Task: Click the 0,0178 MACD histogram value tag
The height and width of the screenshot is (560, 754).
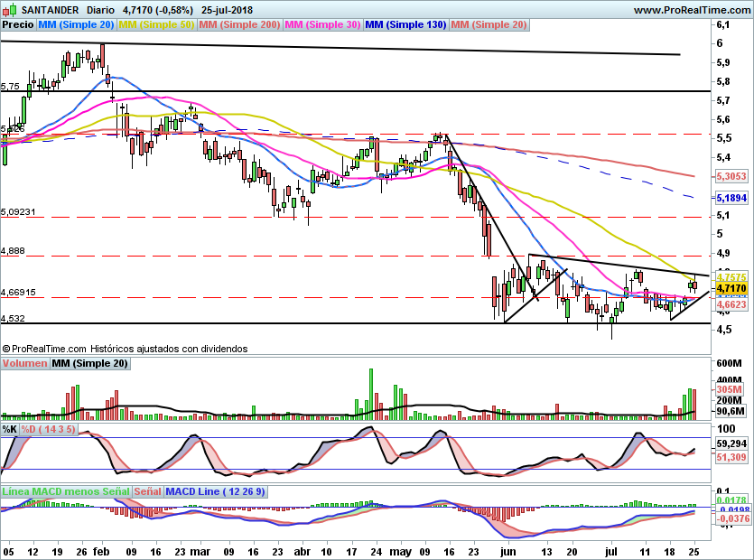Action: coord(732,500)
